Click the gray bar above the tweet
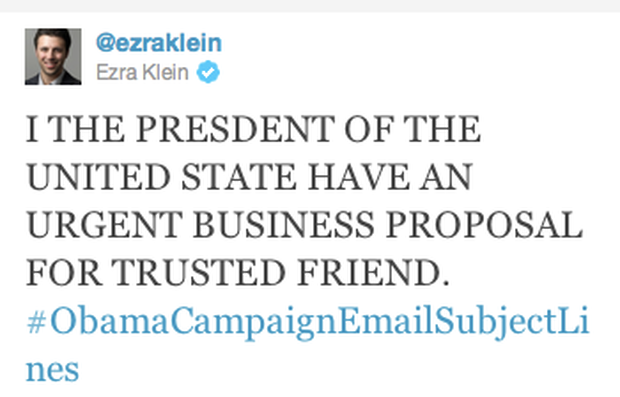The width and height of the screenshot is (620, 397). [x=310, y=6]
